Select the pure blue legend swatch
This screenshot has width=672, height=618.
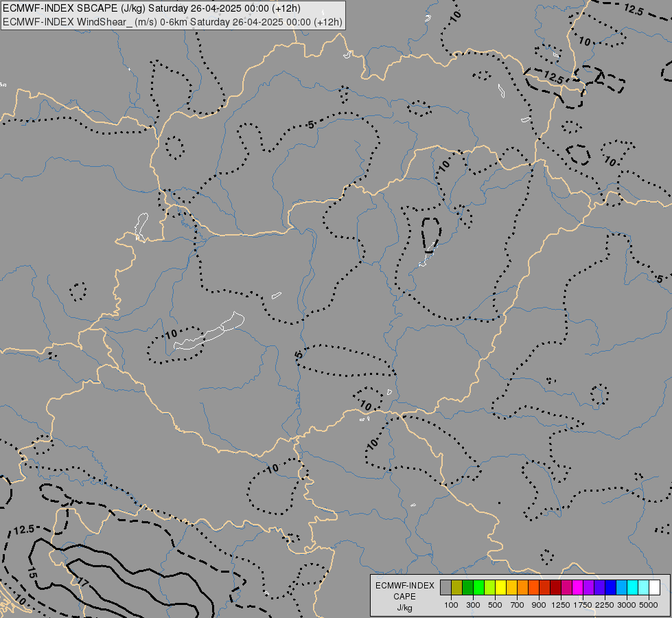point(611,588)
